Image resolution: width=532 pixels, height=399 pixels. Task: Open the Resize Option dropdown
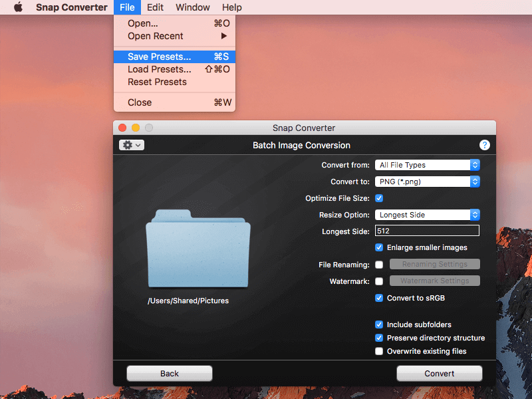427,215
